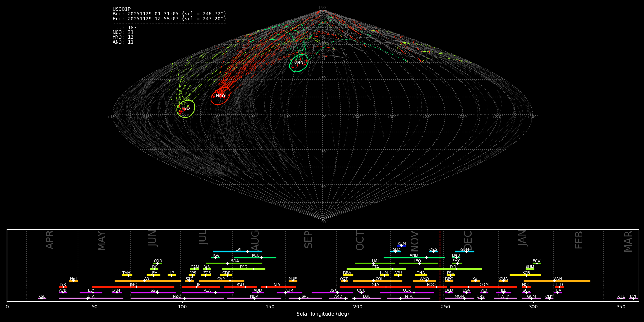
Task: Select the QUA shower label
Action: [504, 279]
